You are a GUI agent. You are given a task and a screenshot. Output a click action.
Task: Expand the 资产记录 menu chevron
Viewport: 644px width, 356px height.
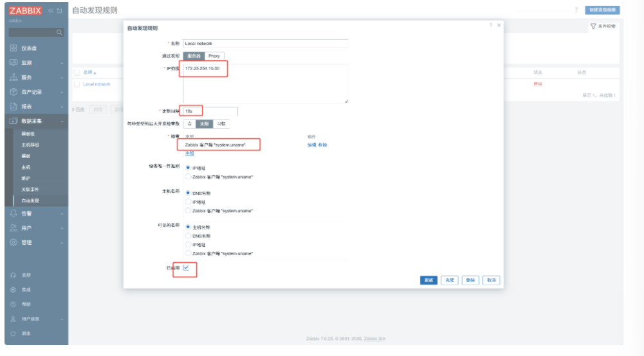[x=62, y=93]
